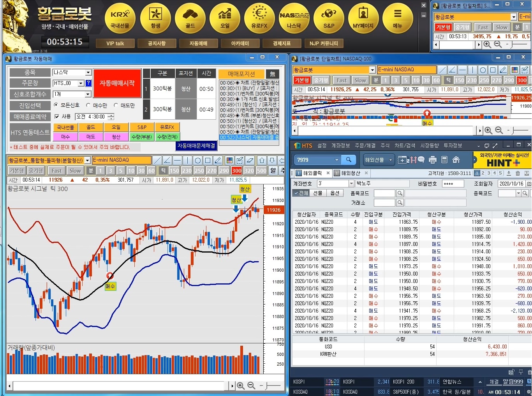Open the 유로FX euro icon
This screenshot has height=396, width=532.
(x=259, y=19)
